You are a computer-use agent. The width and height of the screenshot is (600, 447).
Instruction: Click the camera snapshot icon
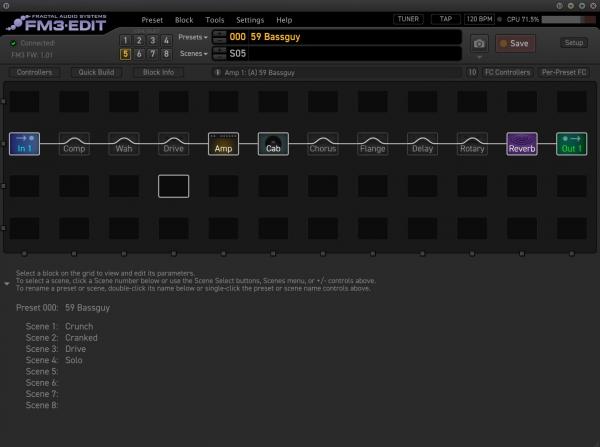479,44
